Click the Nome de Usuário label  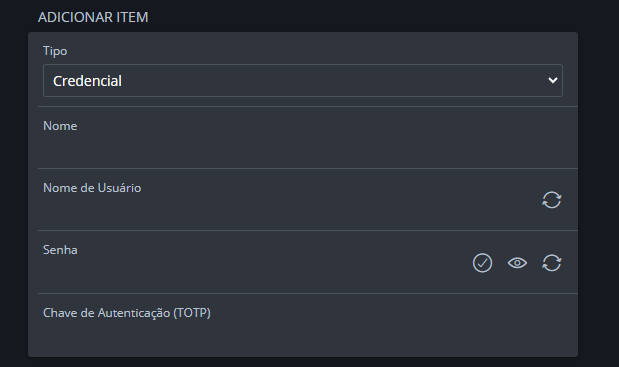[92, 188]
